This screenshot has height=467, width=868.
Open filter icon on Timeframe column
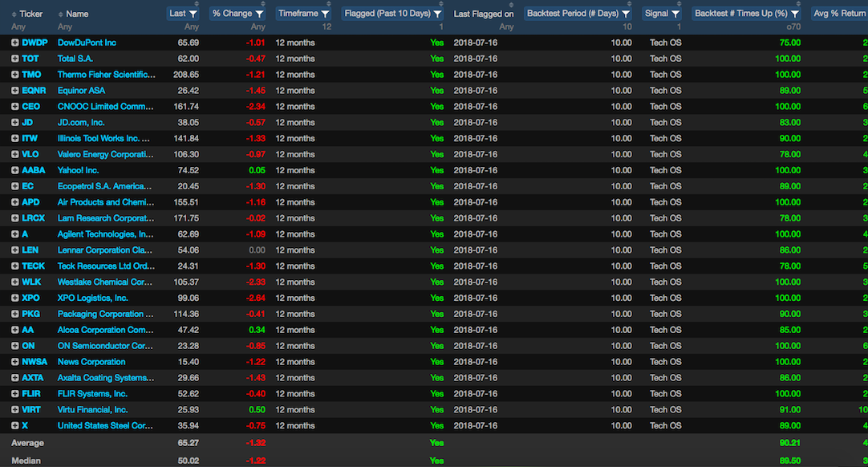[325, 14]
